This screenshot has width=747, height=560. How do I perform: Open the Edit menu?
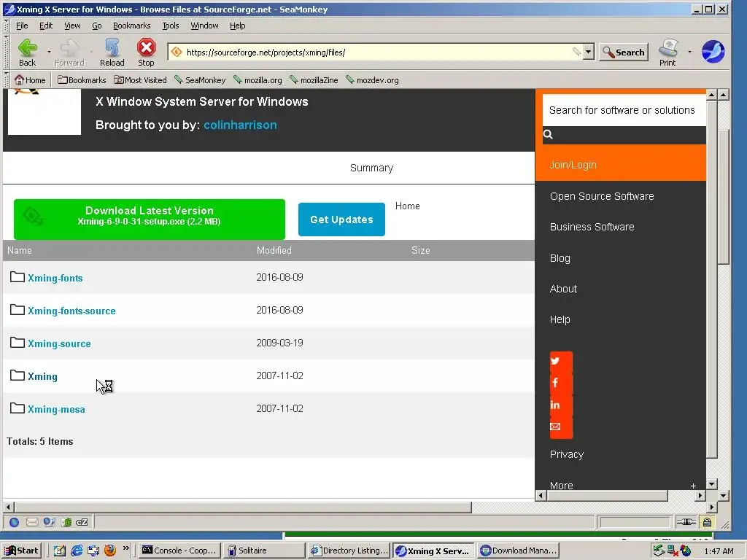46,26
